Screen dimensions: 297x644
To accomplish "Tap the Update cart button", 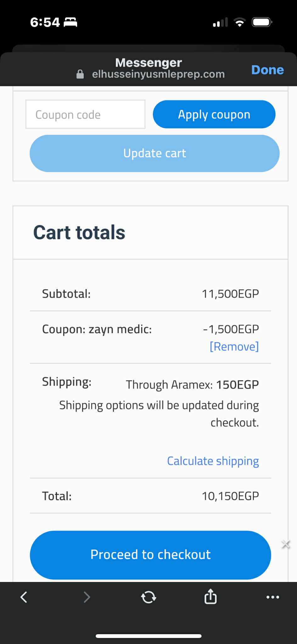I will 154,153.
